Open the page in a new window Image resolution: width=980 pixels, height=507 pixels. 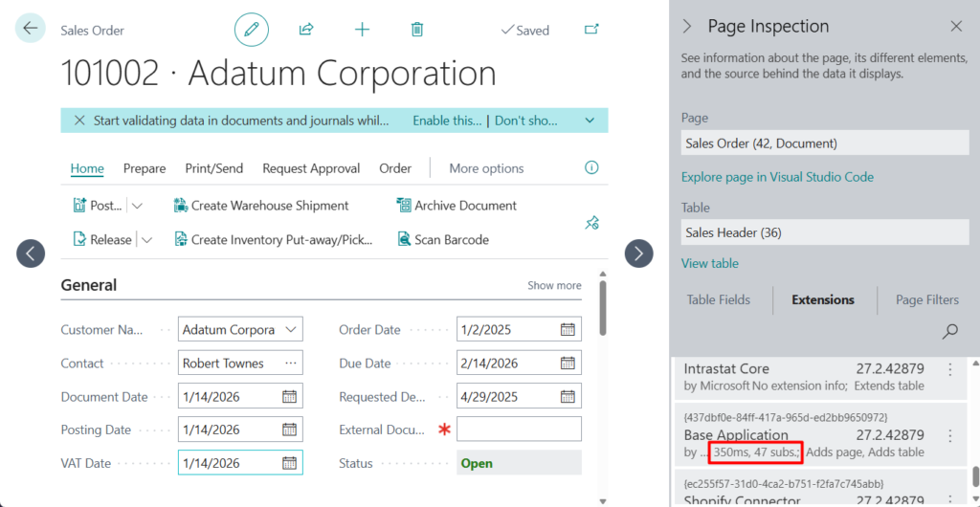click(x=591, y=30)
